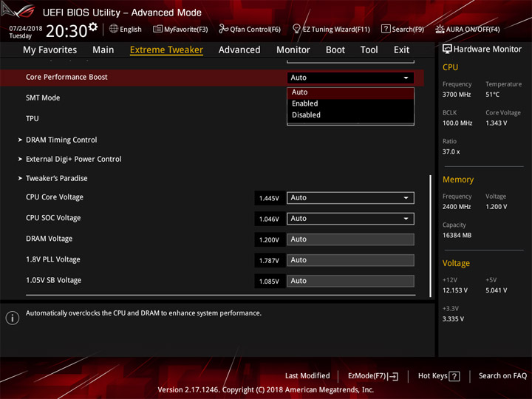Viewport: 532px width, 399px height.
Task: Click the 16384 MB capacity value
Action: (457, 236)
